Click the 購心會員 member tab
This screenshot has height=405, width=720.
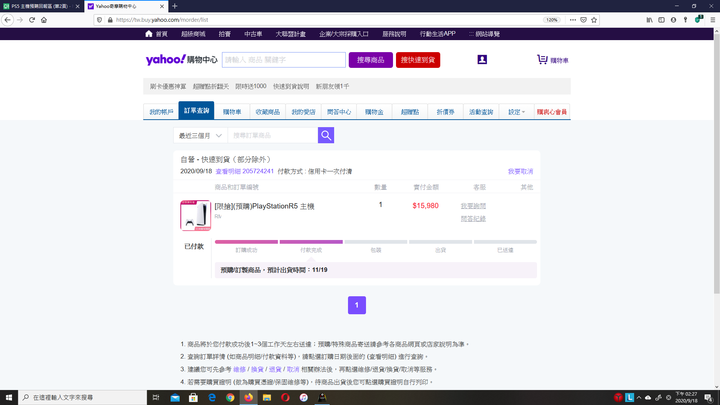[x=552, y=112]
